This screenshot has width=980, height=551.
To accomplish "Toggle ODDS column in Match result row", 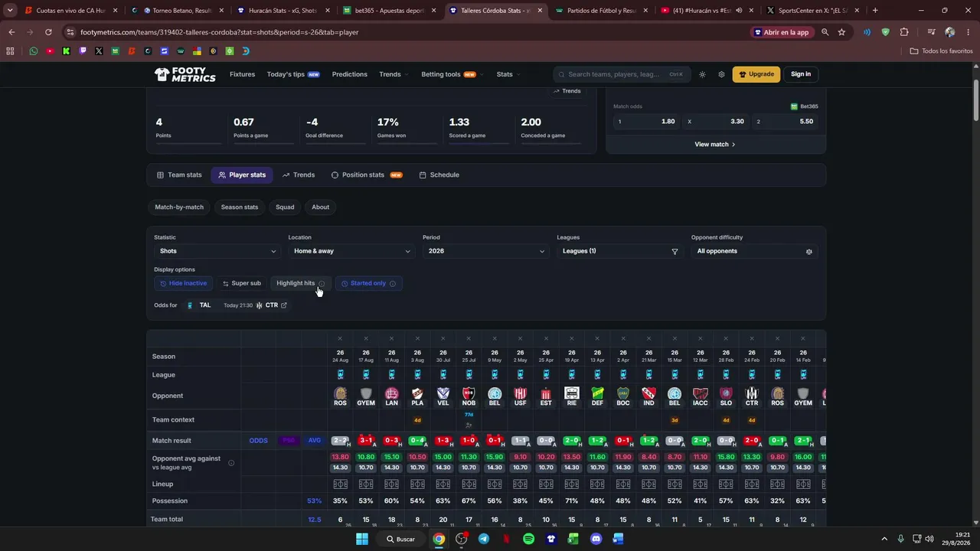I will (x=259, y=441).
